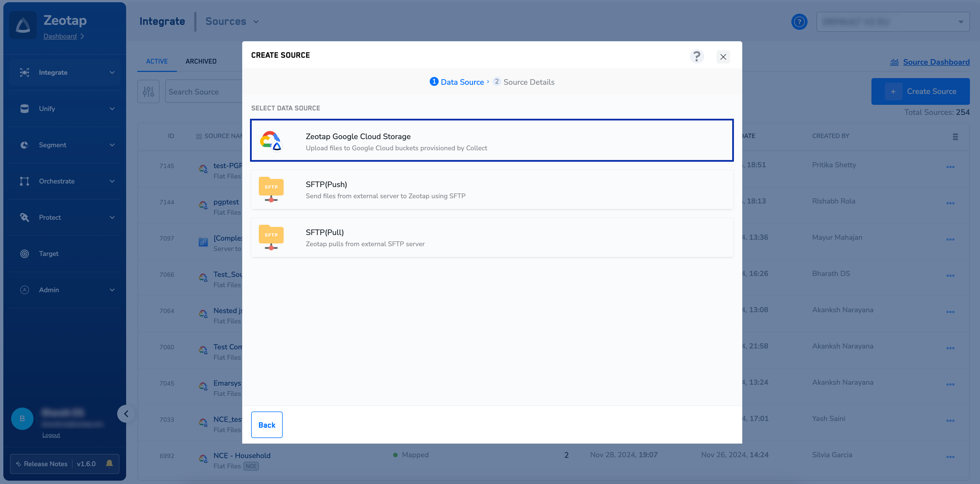The image size is (980, 484).
Task: Click the Target sidebar icon
Action: pyautogui.click(x=24, y=254)
